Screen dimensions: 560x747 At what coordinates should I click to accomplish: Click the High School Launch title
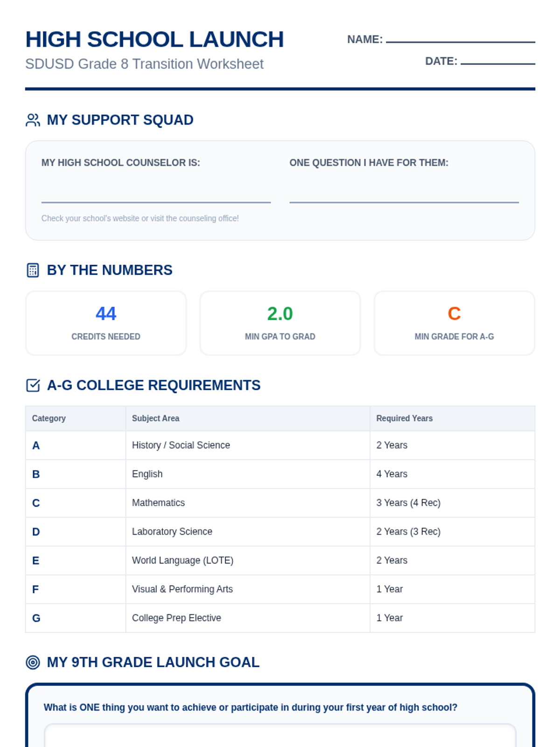154,39
